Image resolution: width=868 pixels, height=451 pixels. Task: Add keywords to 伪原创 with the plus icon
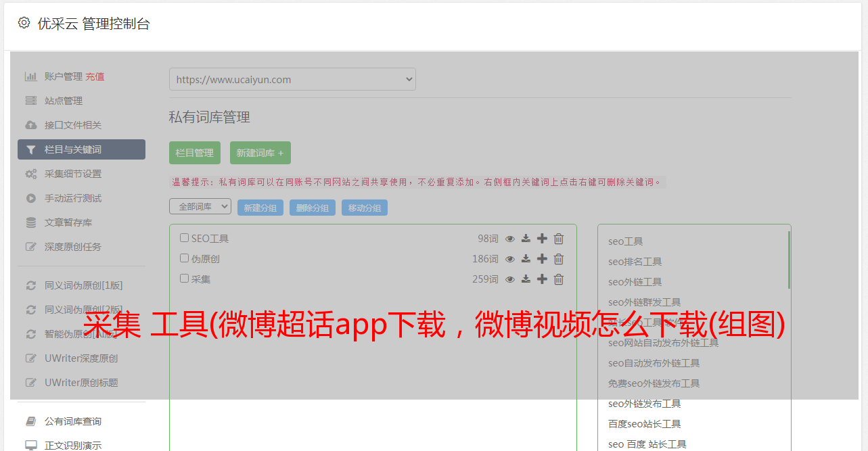542,259
